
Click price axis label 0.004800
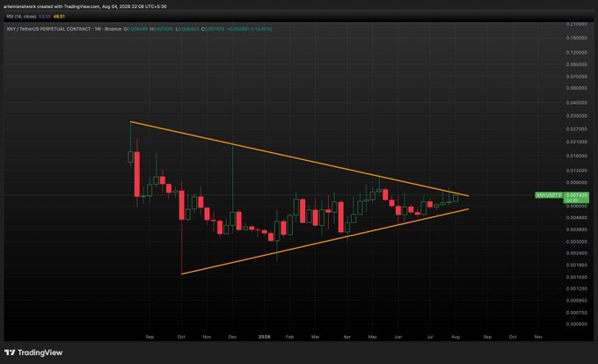577,218
